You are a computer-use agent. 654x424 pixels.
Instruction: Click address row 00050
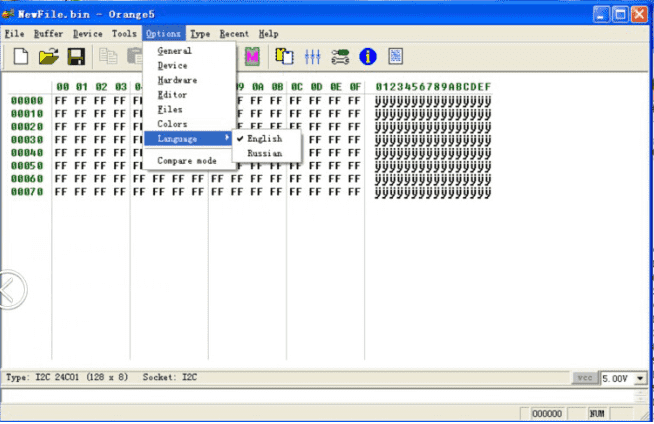[x=27, y=166]
